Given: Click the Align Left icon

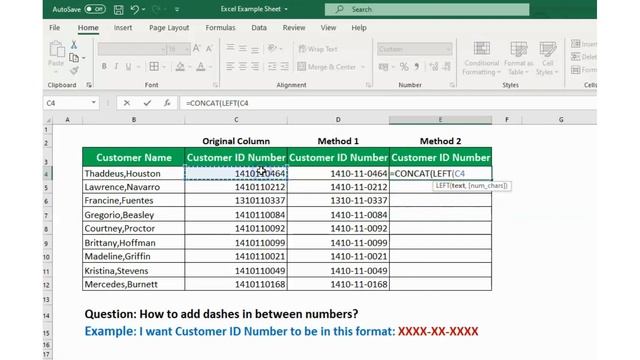Looking at the screenshot, I should (230, 66).
